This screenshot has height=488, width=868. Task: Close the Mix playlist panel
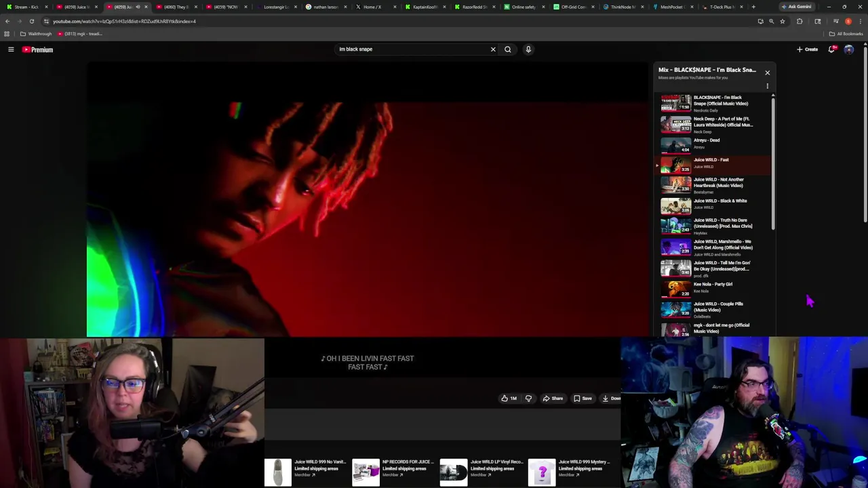[767, 73]
